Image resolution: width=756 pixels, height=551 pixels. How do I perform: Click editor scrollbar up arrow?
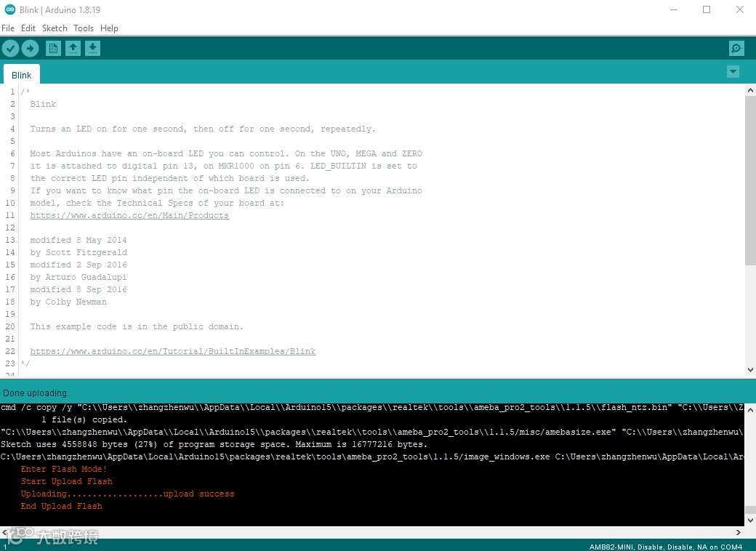pyautogui.click(x=750, y=90)
